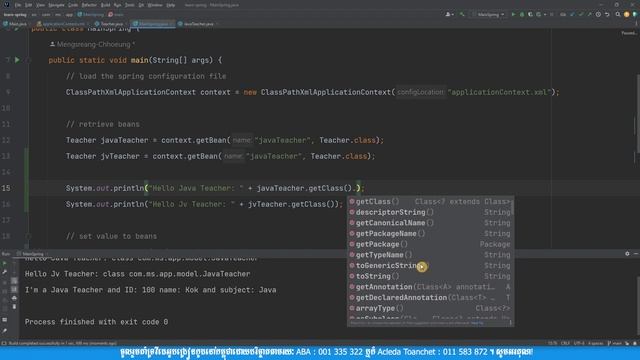The width and height of the screenshot is (640, 360).
Task: Select toGenericString completion suggestion
Action: (x=431, y=265)
